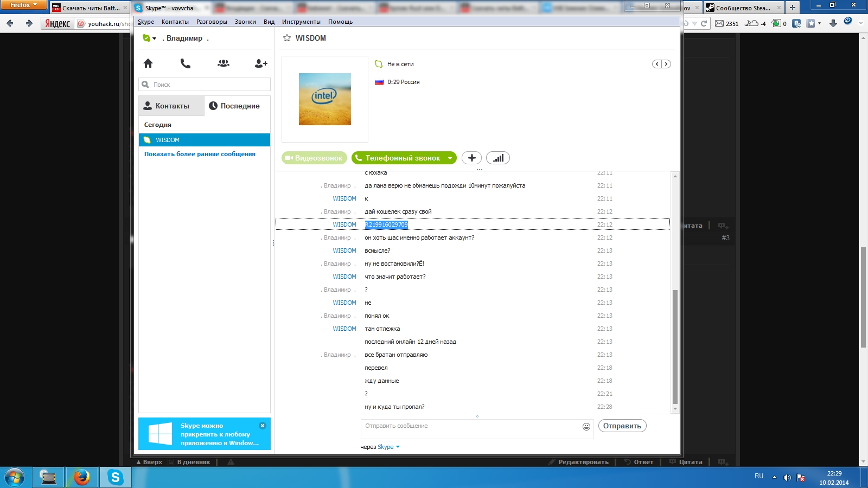Screen dimensions: 868x488
Task: Close the 'Сообщество Stea...' Firefox tab
Action: click(x=779, y=8)
